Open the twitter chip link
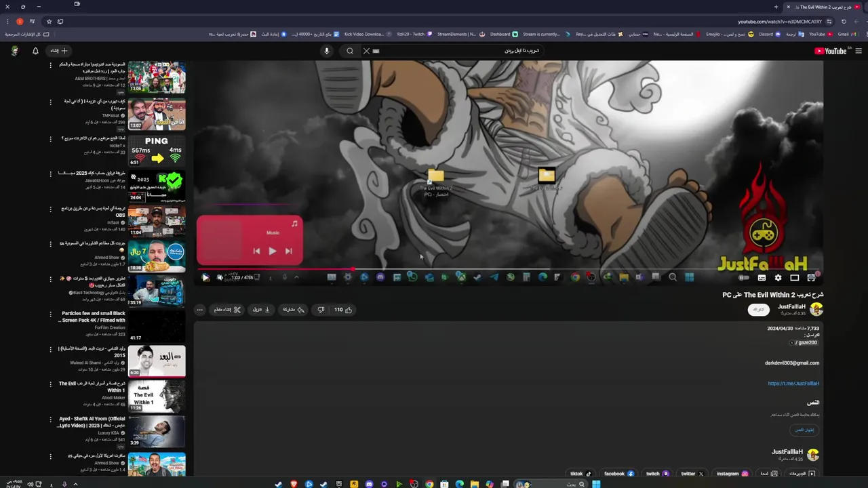This screenshot has width=868, height=488. click(692, 474)
